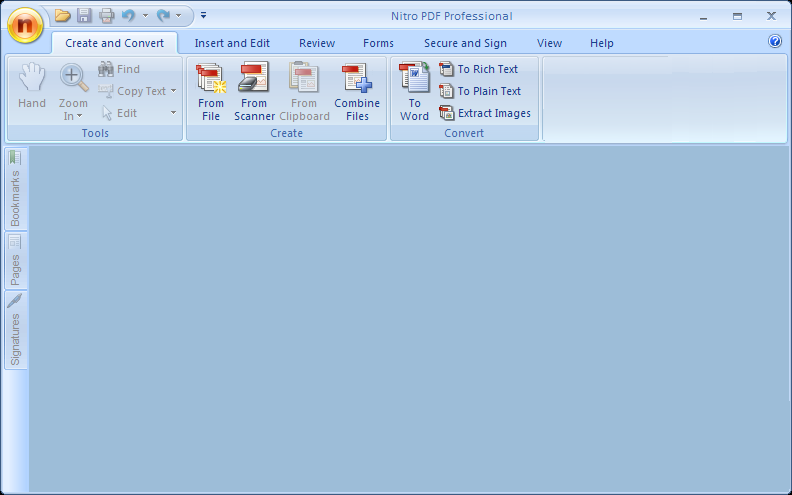
Task: Close the Nitro PDF Professional window
Action: click(x=771, y=16)
